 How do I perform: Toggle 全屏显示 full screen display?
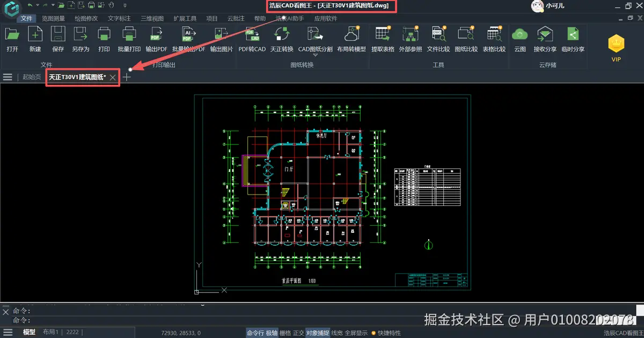point(356,333)
